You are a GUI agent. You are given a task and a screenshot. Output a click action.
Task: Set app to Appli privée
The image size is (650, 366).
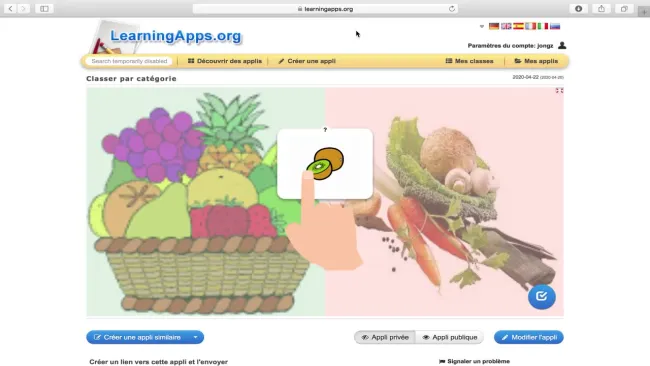click(385, 337)
